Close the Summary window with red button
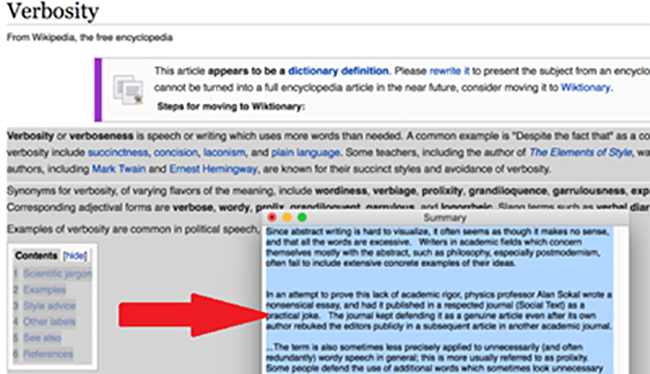The height and width of the screenshot is (374, 650). point(272,217)
